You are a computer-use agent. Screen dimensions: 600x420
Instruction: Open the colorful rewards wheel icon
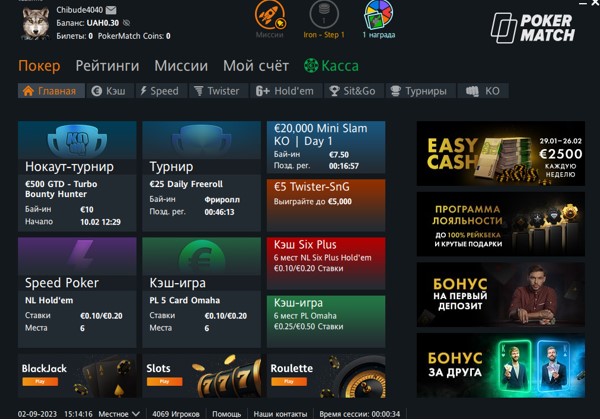pyautogui.click(x=378, y=15)
